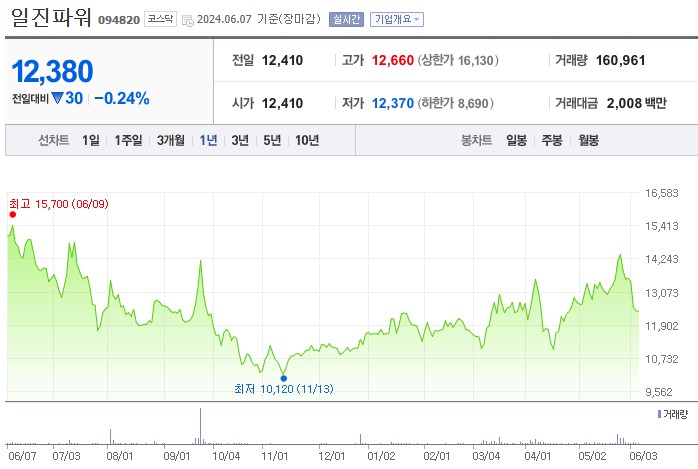This screenshot has width=698, height=469.
Task: Switch to 월봉 monthly candle chart
Action: 588,140
